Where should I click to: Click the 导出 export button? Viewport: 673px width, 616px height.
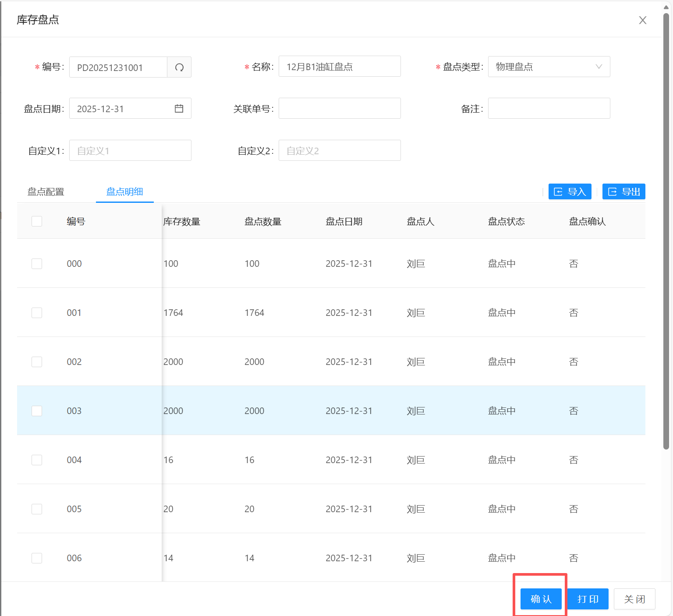tap(623, 192)
